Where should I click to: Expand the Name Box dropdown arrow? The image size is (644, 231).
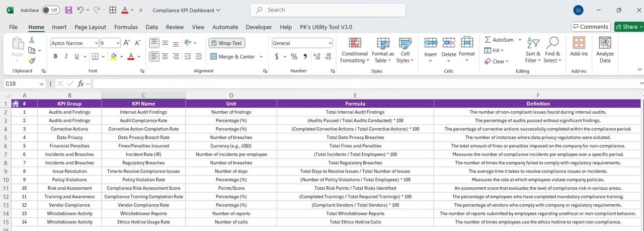click(x=42, y=84)
